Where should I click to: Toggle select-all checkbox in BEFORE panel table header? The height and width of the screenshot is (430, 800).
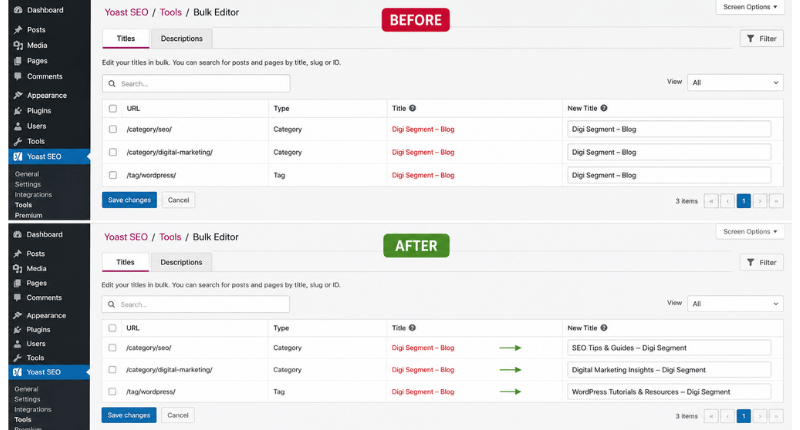(x=113, y=108)
